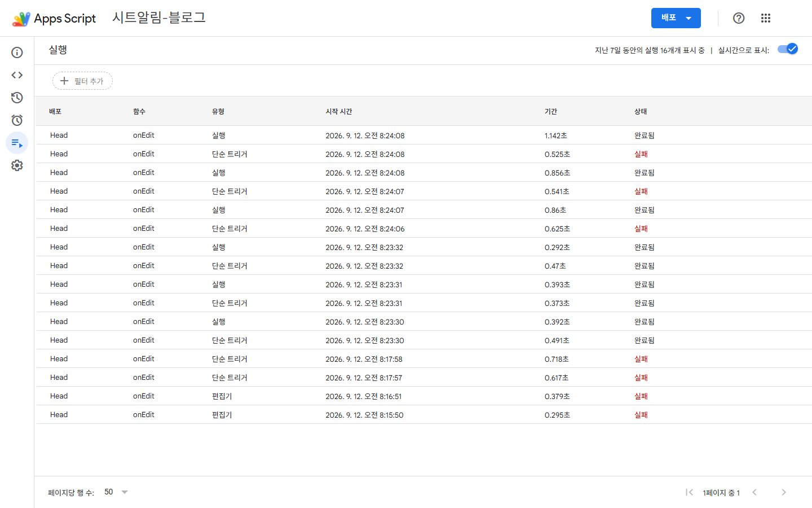This screenshot has height=508, width=812.
Task: Click the 0.491초 duration cell
Action: pos(557,340)
